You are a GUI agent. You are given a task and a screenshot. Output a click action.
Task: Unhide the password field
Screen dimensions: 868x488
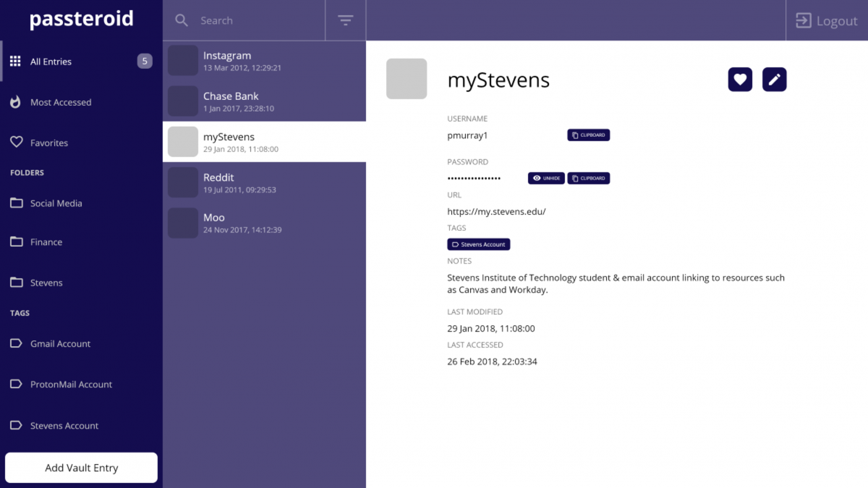coord(546,178)
